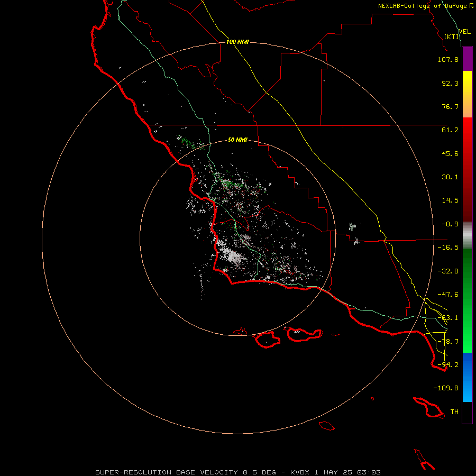
Task: Click the 61.2 value on velocity scale
Action: [x=450, y=130]
